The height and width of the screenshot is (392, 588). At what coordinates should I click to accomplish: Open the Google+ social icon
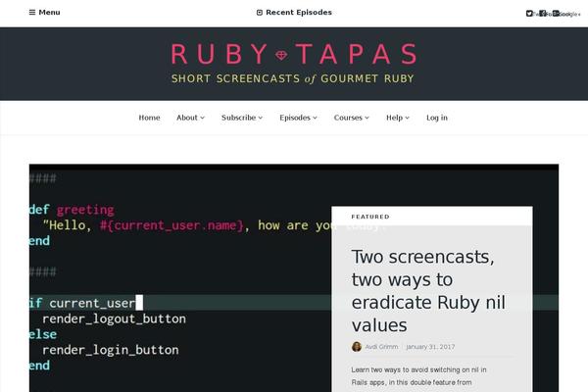coord(556,14)
